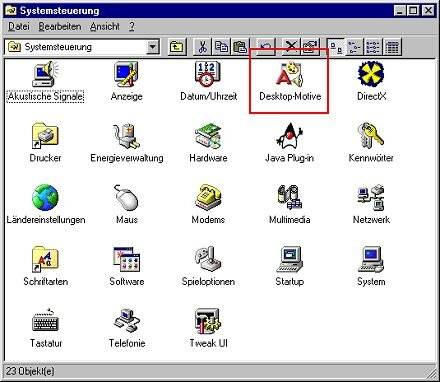Click the Java Plug-in icon

[x=289, y=136]
